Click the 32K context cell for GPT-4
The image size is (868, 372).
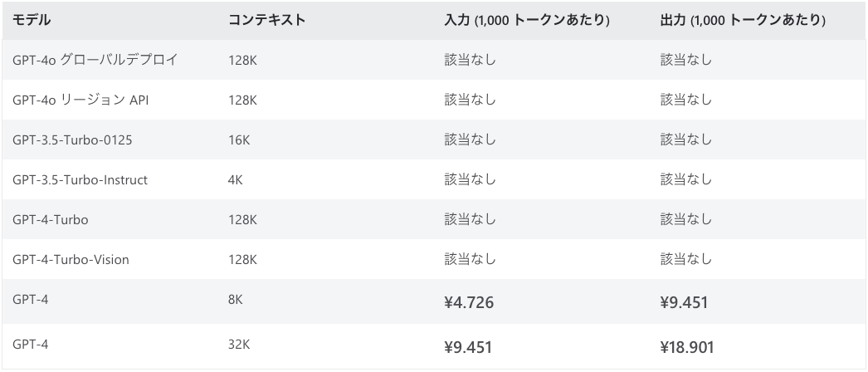pos(239,345)
